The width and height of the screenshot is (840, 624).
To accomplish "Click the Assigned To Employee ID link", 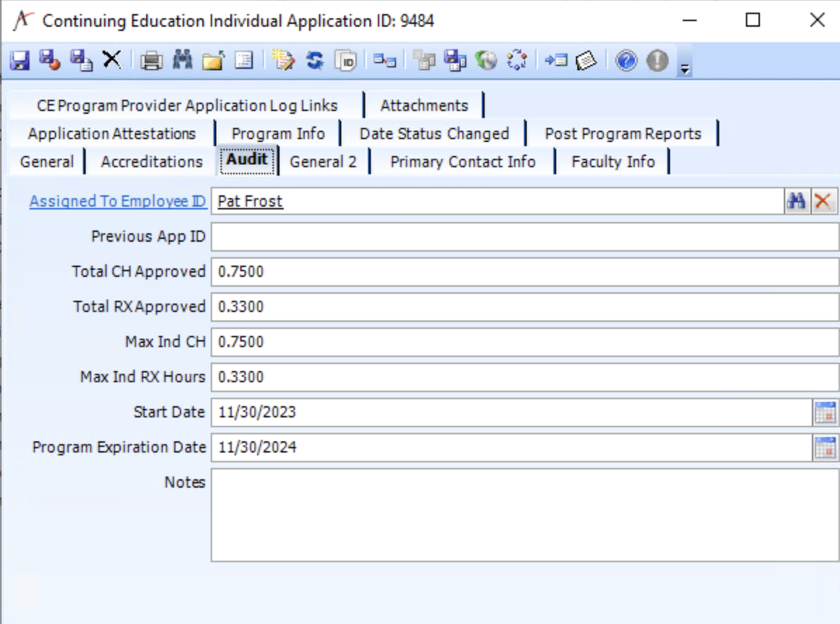I will 117,201.
